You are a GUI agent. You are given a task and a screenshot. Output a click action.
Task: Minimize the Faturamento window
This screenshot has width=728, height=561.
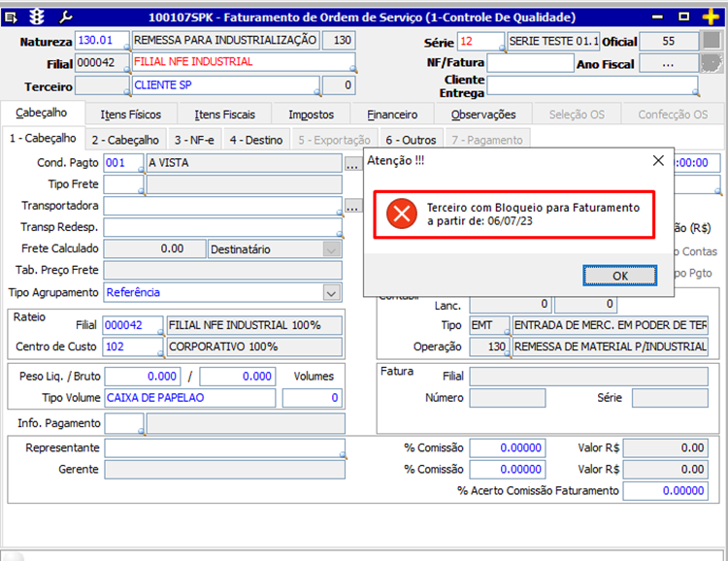click(x=657, y=17)
